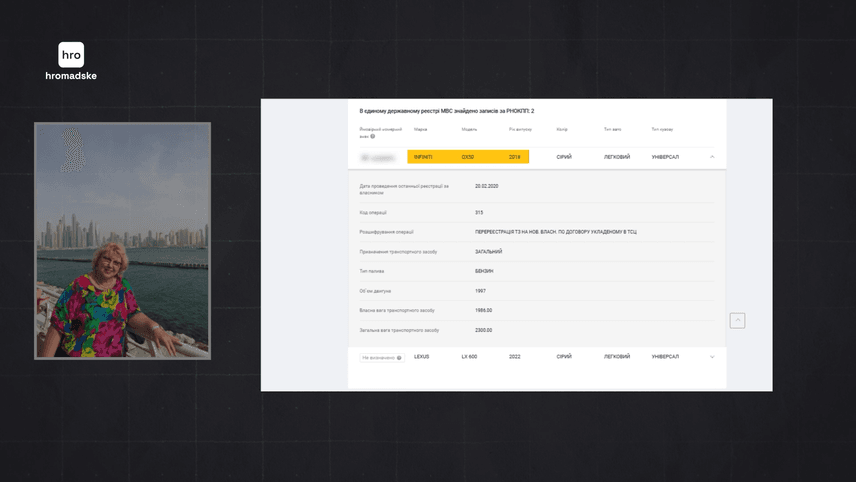Click the 'Не визначено' plate badge
The width and height of the screenshot is (856, 482).
[378, 357]
